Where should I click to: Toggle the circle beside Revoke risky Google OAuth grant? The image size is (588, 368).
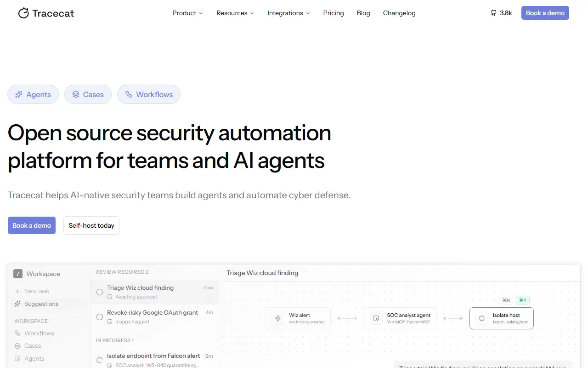[100, 317]
